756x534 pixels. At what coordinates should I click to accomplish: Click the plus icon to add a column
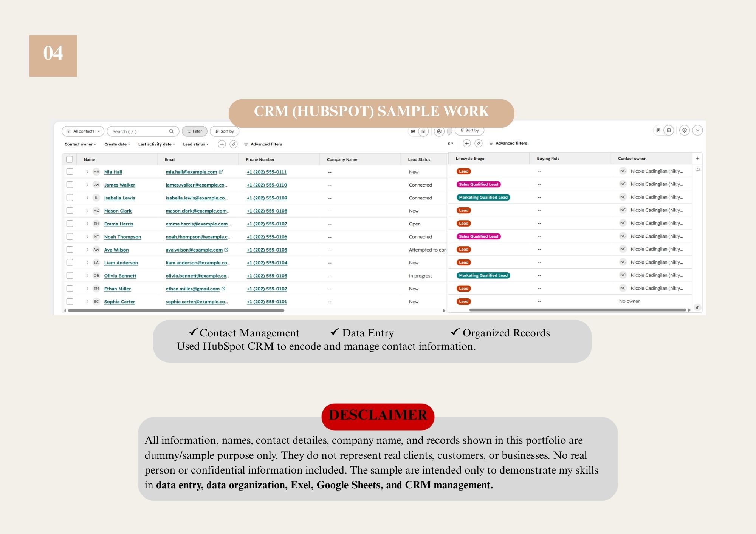697,159
